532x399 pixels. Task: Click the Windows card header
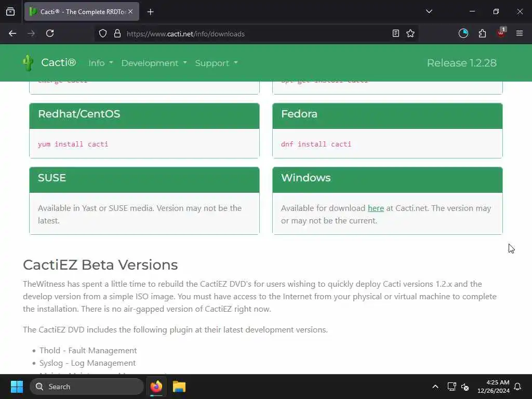(388, 180)
